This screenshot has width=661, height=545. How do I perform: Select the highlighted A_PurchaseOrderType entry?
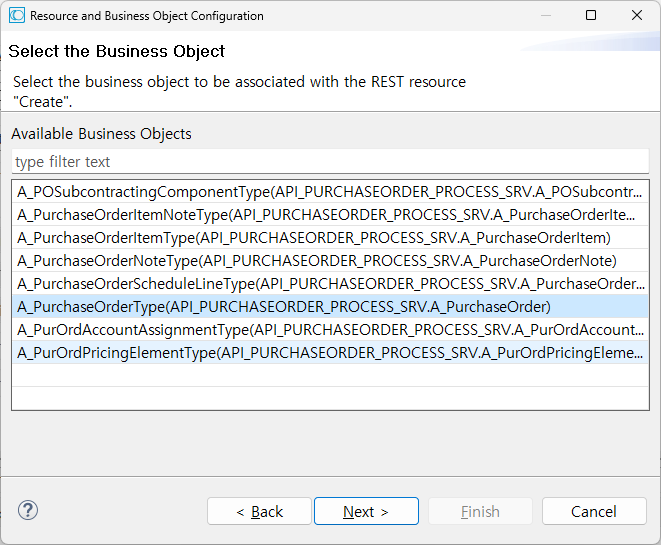point(284,306)
